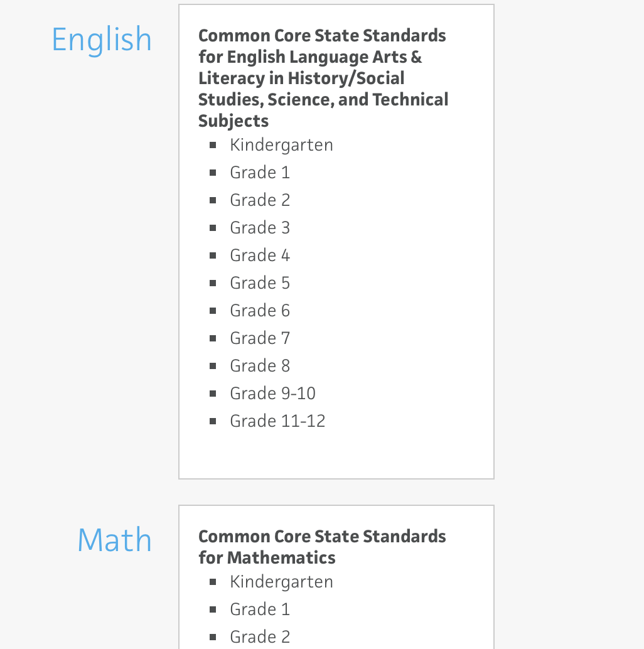Screen dimensions: 644x649
Task: Select Kindergarten under Mathematics standards
Action: pyautogui.click(x=281, y=582)
